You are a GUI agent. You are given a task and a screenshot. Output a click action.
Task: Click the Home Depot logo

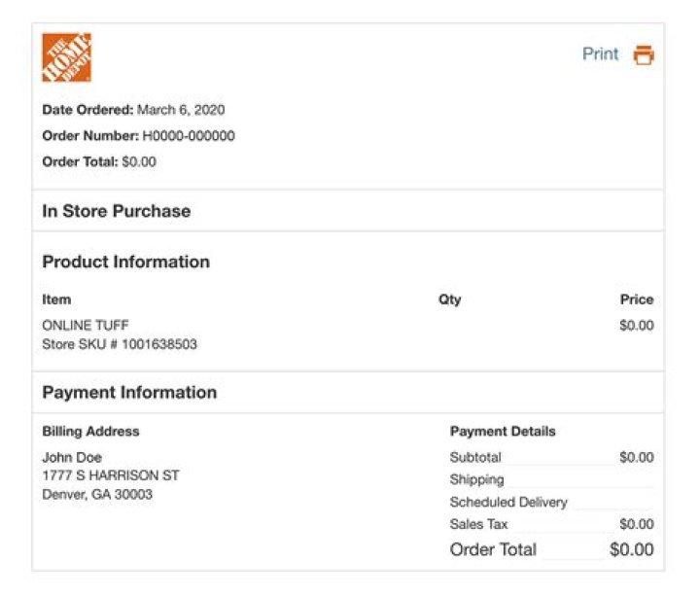(66, 57)
